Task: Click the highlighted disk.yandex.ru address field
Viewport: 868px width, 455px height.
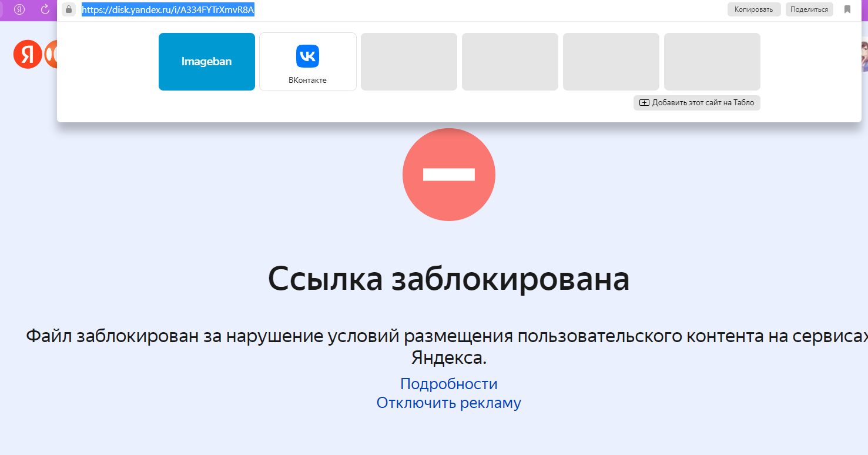Action: (167, 10)
